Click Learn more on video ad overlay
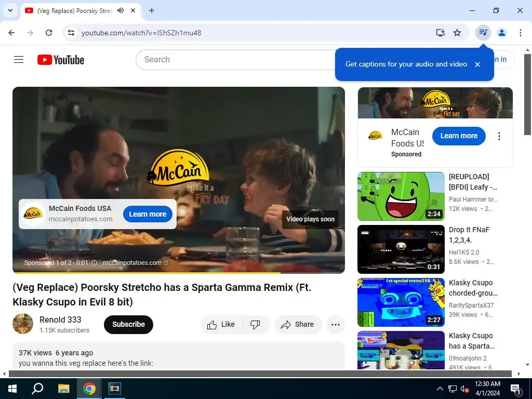 pyautogui.click(x=148, y=214)
